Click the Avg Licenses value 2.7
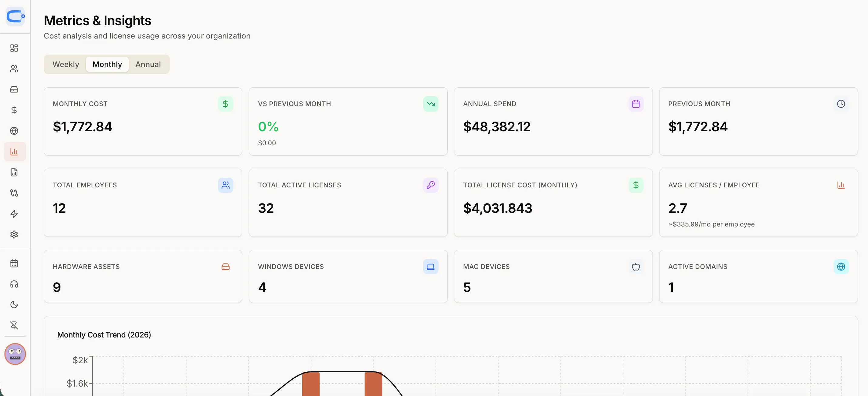The height and width of the screenshot is (396, 868). (x=678, y=208)
